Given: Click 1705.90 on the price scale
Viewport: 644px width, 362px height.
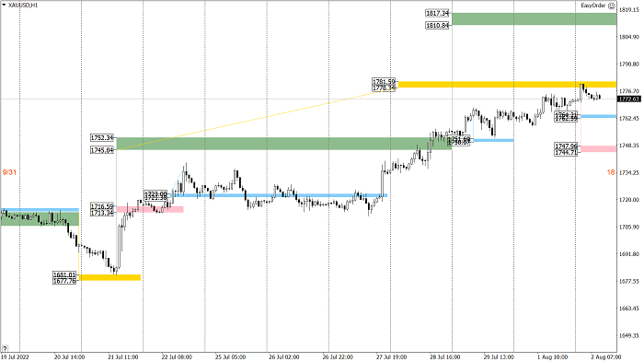Looking at the screenshot, I should coord(629,228).
